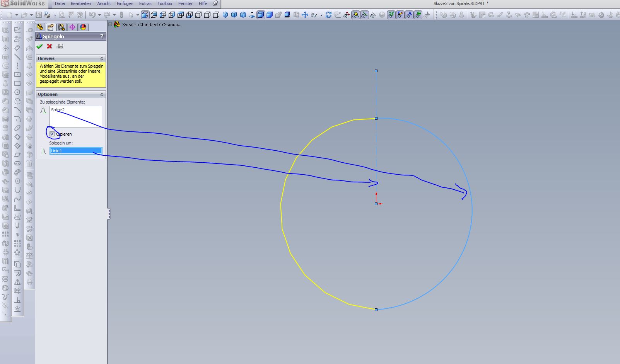Open the Redo history dropdown
Viewport: 620px width, 364px height.
coord(114,15)
